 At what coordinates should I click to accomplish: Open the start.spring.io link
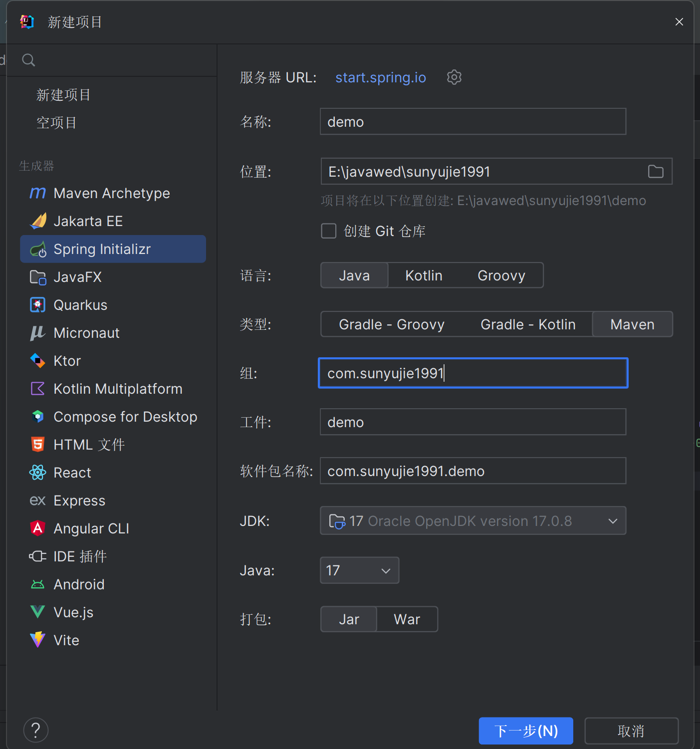coord(381,77)
